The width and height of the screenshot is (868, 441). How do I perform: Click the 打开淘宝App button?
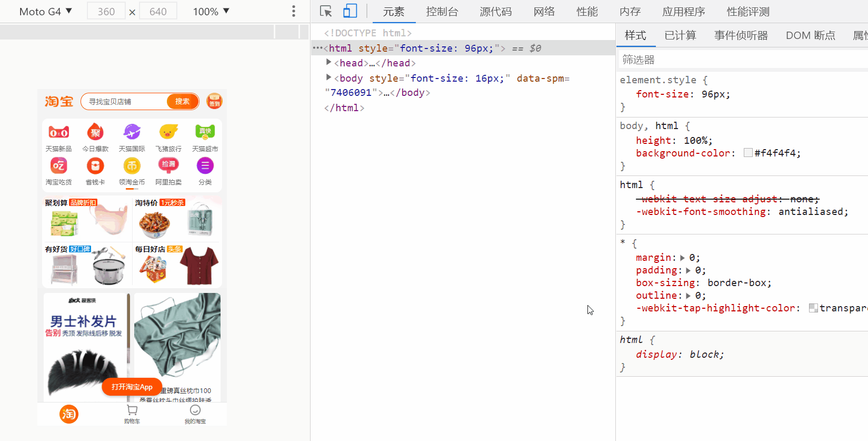click(132, 387)
